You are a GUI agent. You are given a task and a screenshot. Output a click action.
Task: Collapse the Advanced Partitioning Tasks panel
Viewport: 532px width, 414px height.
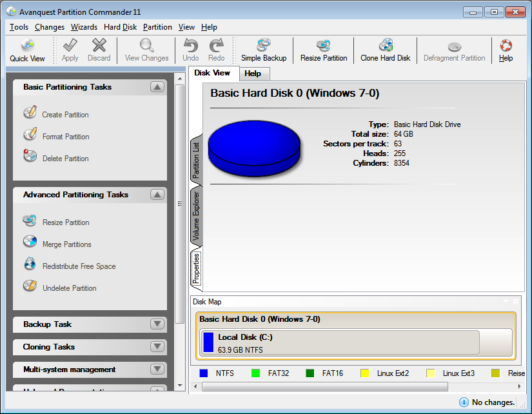click(157, 195)
